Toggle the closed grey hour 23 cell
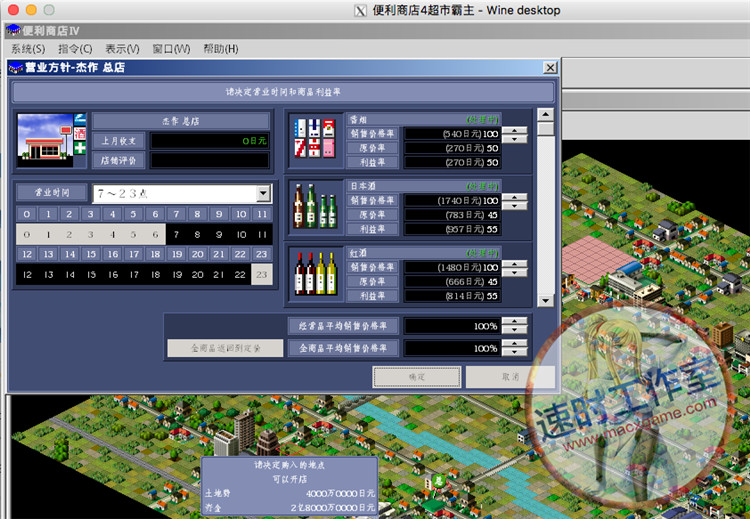750x519 pixels. [x=262, y=275]
